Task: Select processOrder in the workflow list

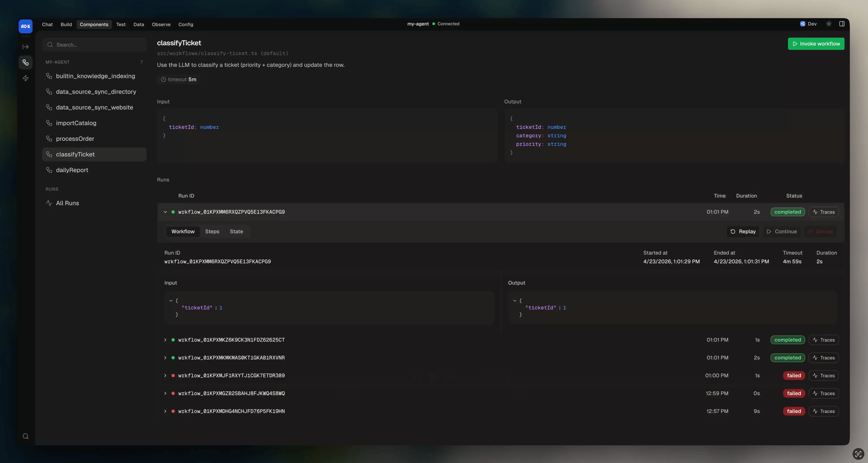Action: tap(94, 139)
